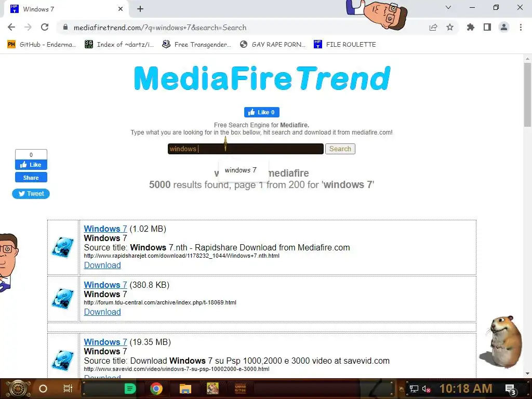Click the savevid.com URL text
The width and height of the screenshot is (532, 399).
pyautogui.click(x=177, y=369)
